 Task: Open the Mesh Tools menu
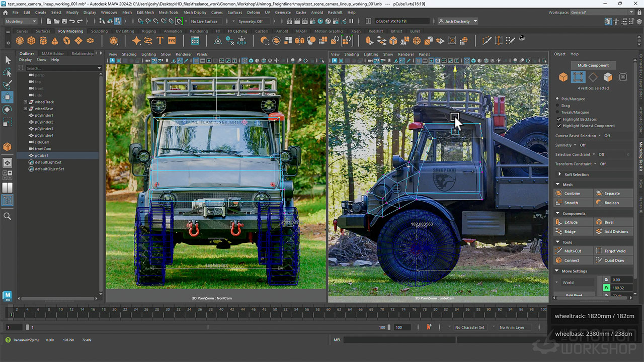tap(169, 12)
